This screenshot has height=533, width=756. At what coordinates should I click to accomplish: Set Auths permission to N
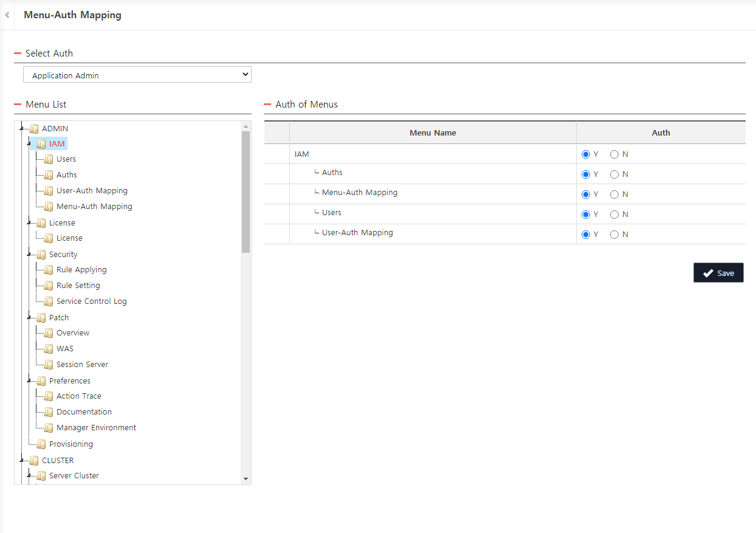(614, 174)
